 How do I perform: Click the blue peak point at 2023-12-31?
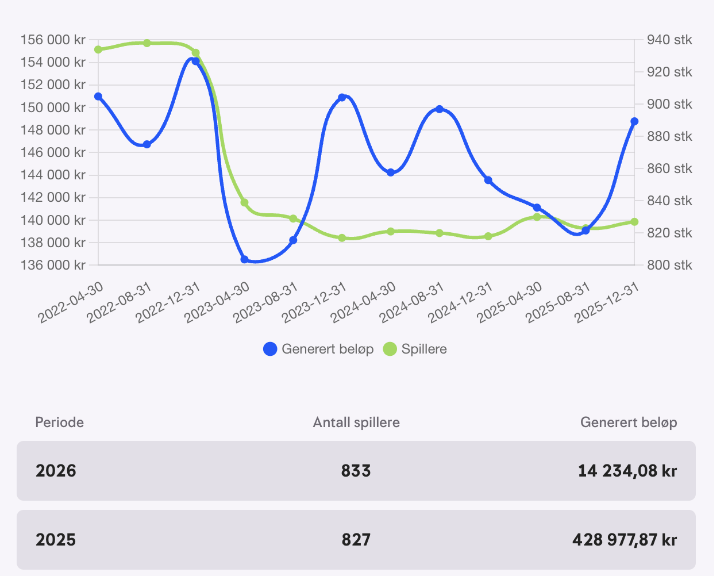(342, 98)
